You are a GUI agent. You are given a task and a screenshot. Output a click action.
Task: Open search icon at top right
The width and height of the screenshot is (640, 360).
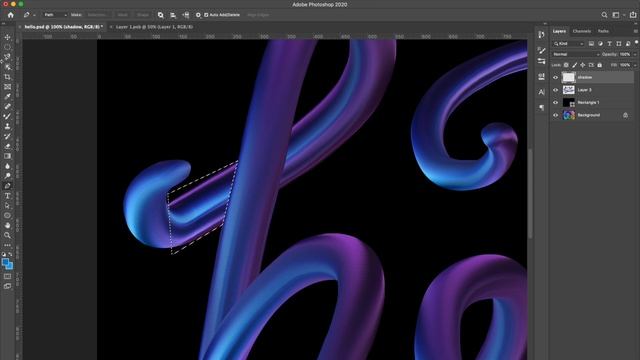coord(604,15)
